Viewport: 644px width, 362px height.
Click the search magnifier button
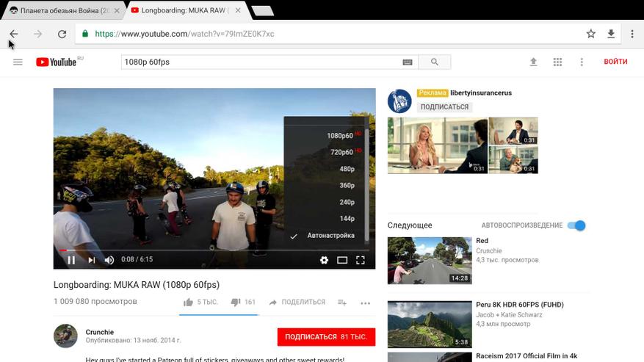point(435,62)
